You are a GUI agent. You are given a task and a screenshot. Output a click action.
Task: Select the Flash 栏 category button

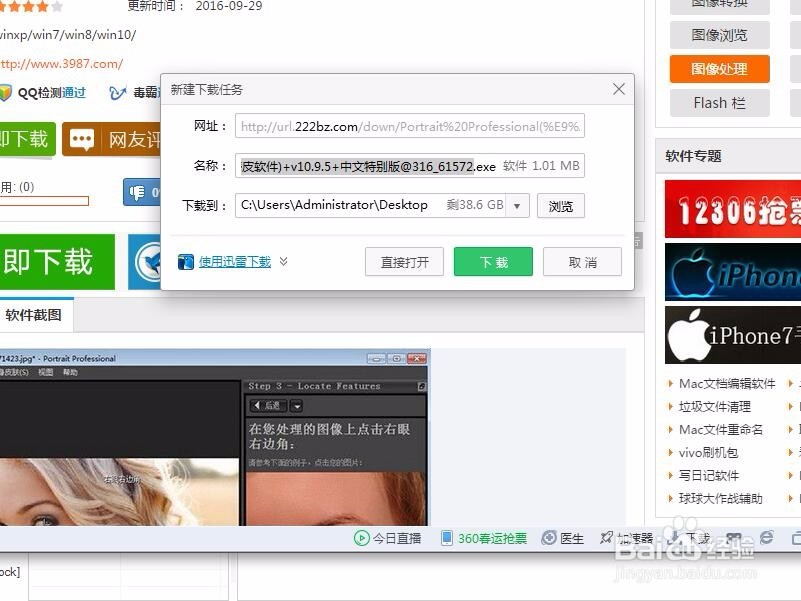click(719, 103)
